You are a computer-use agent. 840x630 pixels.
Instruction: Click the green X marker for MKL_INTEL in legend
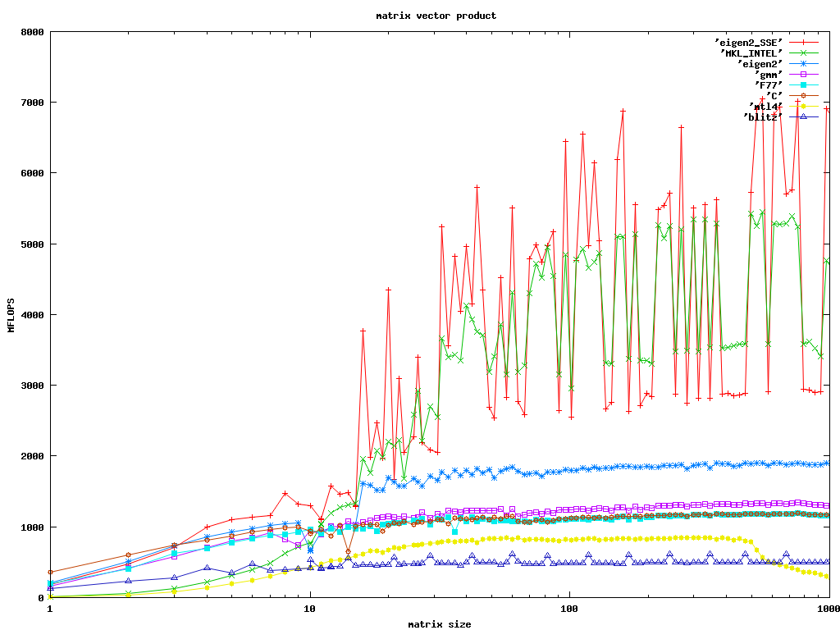click(x=804, y=52)
